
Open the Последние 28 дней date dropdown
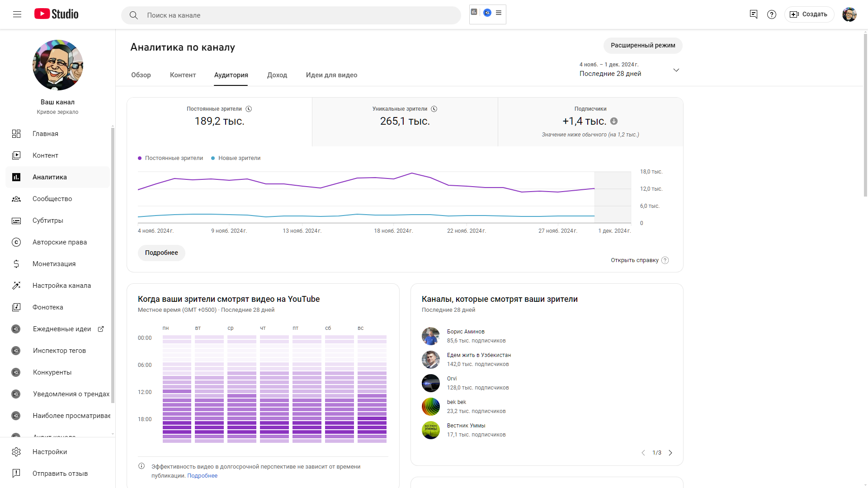pyautogui.click(x=629, y=70)
